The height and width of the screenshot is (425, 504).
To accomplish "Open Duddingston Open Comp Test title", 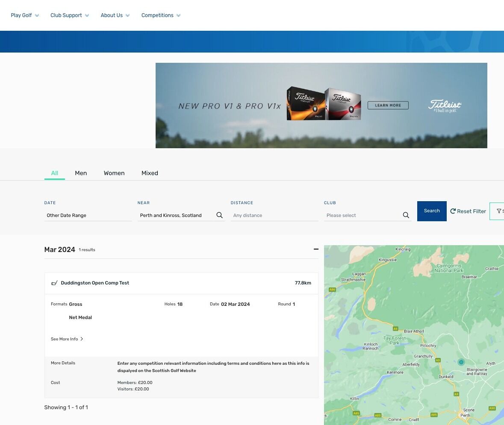I will pos(95,283).
